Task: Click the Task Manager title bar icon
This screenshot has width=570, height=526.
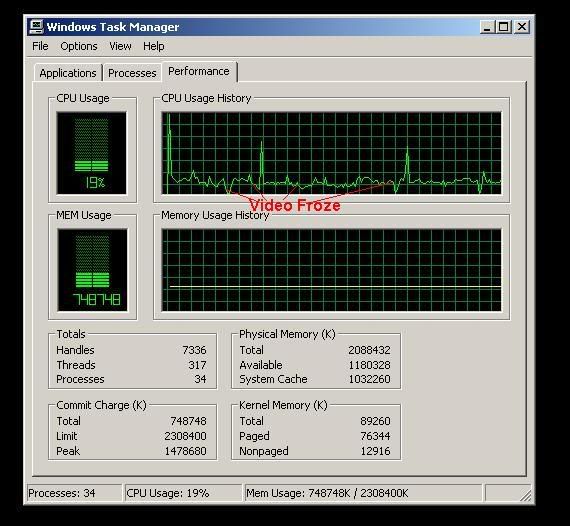Action: click(36, 27)
